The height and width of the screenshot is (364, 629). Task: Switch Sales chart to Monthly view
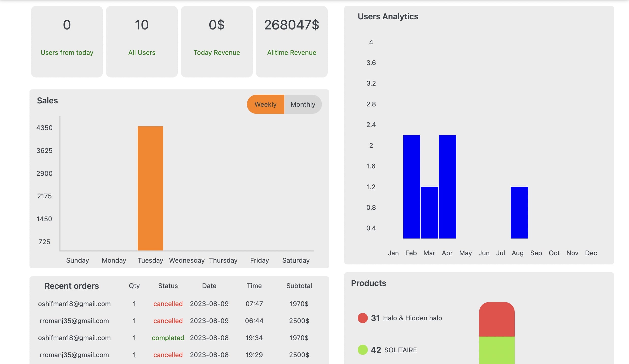(x=303, y=104)
